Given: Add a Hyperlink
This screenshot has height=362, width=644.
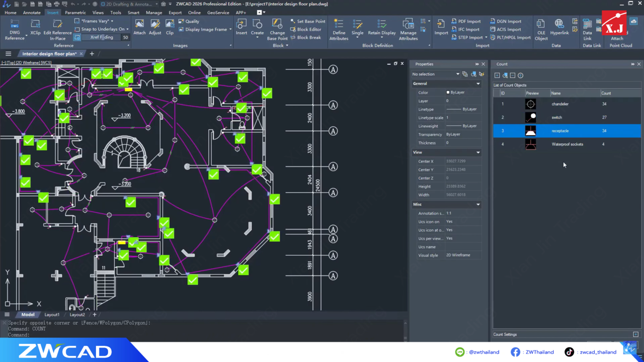Looking at the screenshot, I should coord(559,28).
